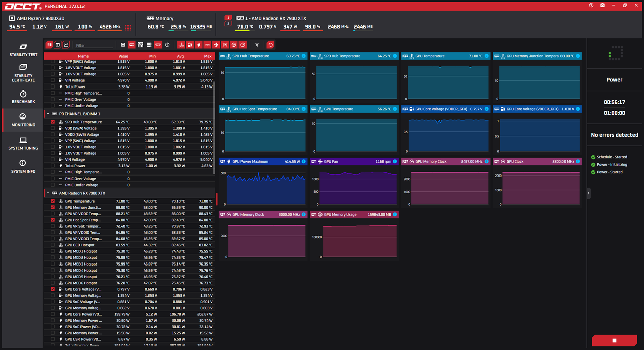644x350 pixels.
Task: Sort by the Name column header
Action: pos(84,56)
